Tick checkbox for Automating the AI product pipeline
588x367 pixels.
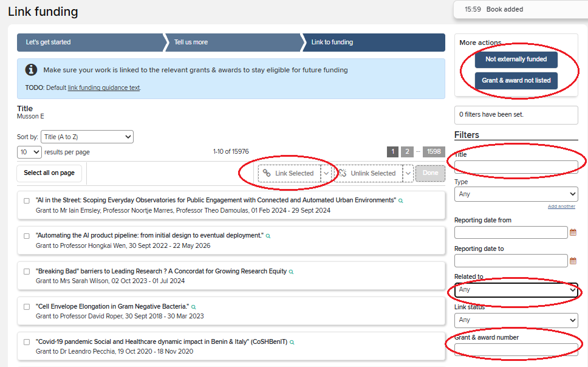[x=27, y=236]
